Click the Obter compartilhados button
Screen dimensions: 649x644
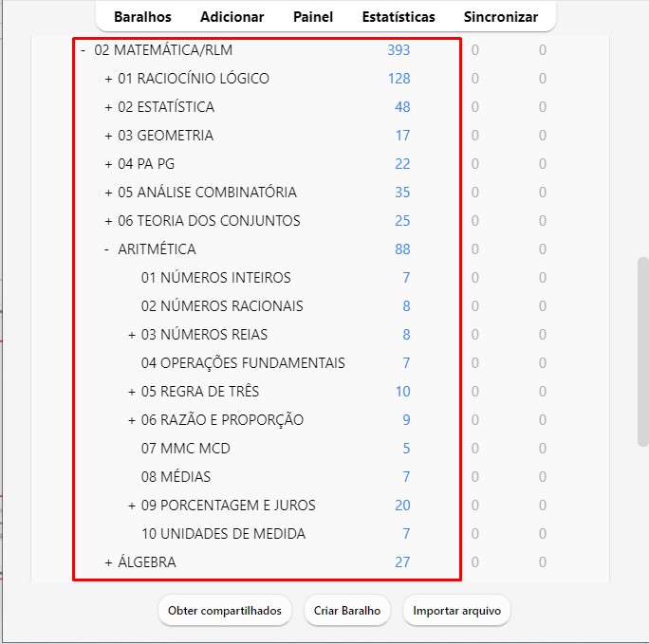coord(225,611)
